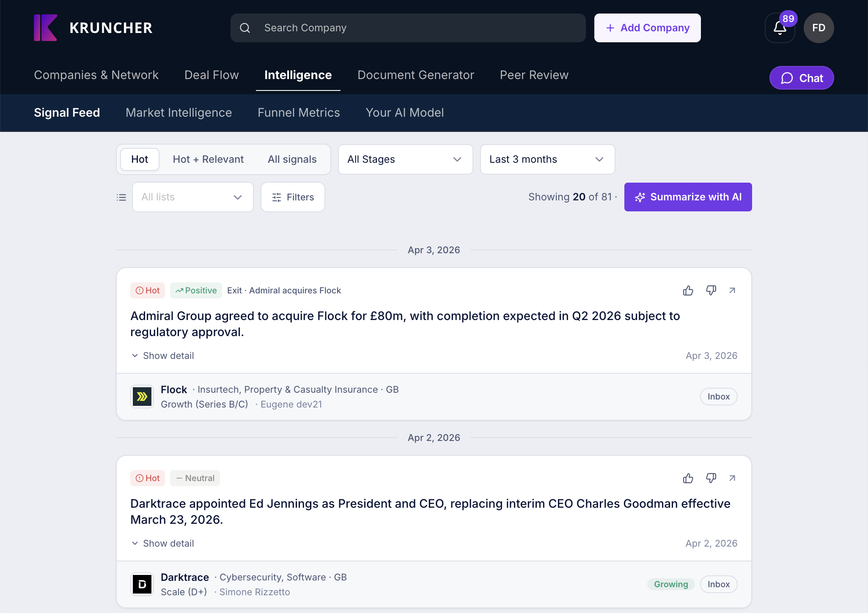Open the All Stages dropdown
The height and width of the screenshot is (613, 868).
click(405, 159)
